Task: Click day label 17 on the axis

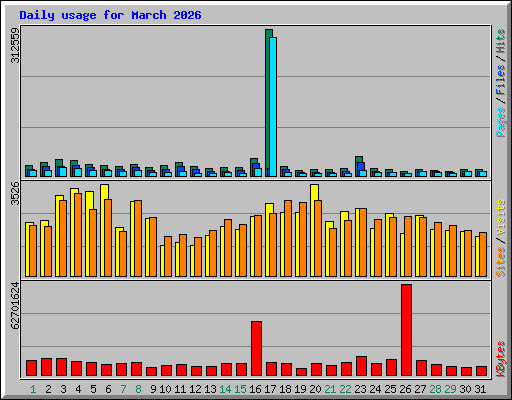Action: 270,389
